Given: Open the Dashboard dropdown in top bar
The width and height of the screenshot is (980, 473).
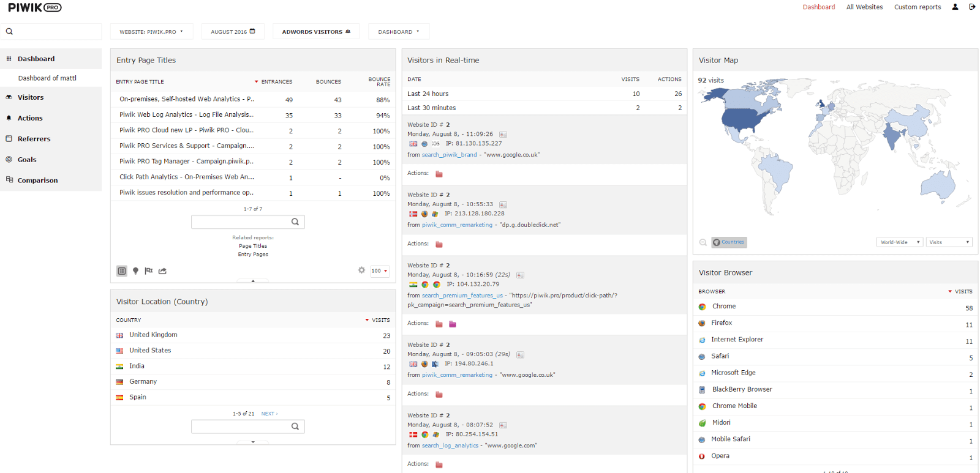Looking at the screenshot, I should pyautogui.click(x=399, y=32).
